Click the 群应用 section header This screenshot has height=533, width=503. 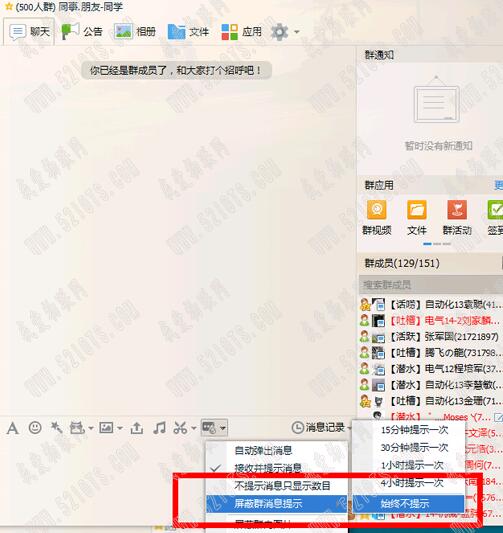pos(379,185)
